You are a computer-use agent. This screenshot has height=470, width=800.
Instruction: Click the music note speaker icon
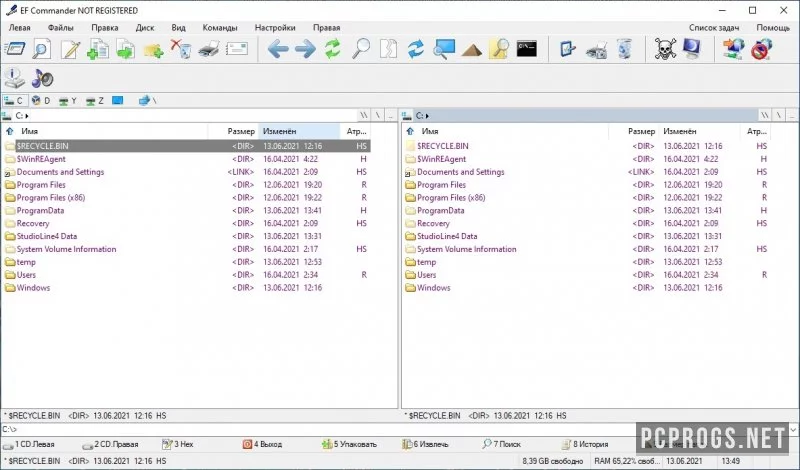pyautogui.click(x=42, y=78)
